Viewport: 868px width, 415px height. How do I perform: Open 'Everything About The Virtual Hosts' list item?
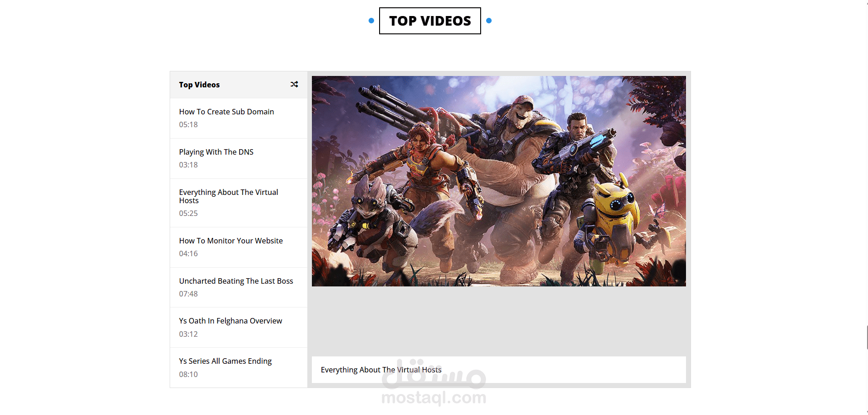coord(239,203)
